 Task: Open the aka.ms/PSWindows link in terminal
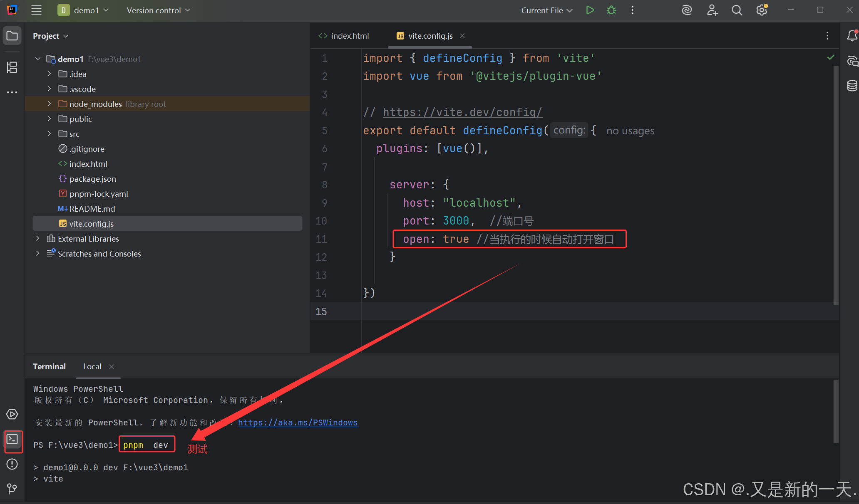click(298, 422)
